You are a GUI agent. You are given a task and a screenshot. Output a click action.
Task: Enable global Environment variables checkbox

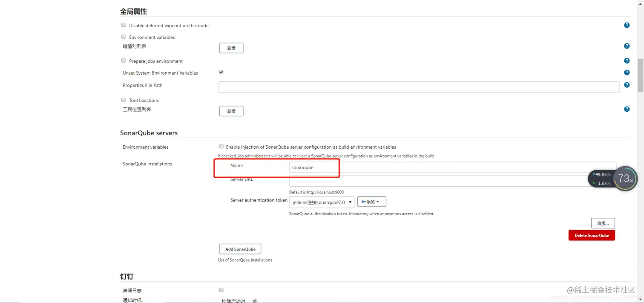(x=124, y=37)
